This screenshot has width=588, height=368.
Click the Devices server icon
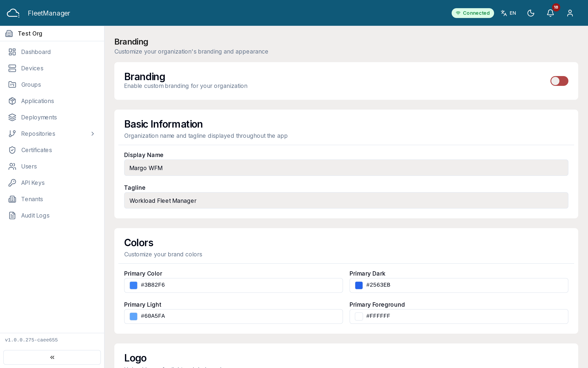[x=12, y=68]
